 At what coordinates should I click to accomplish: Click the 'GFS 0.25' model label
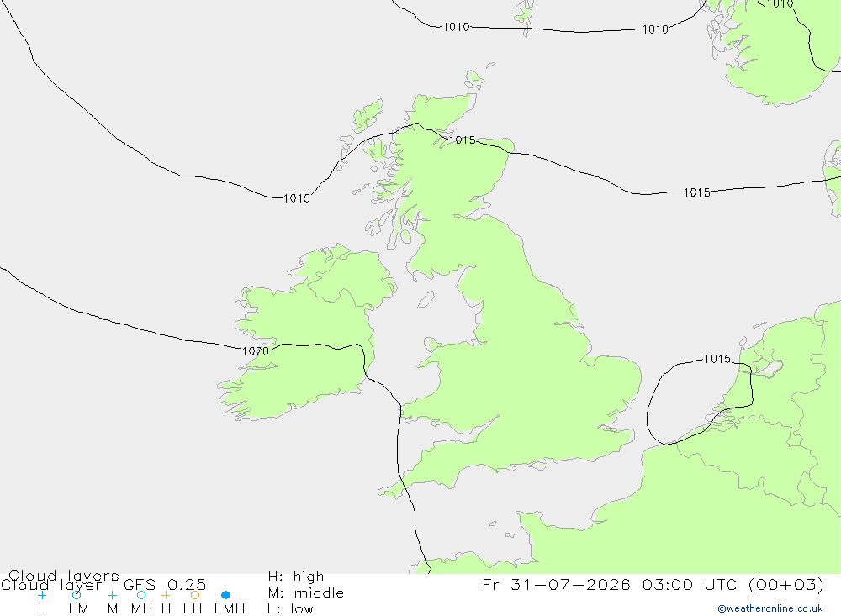(165, 585)
